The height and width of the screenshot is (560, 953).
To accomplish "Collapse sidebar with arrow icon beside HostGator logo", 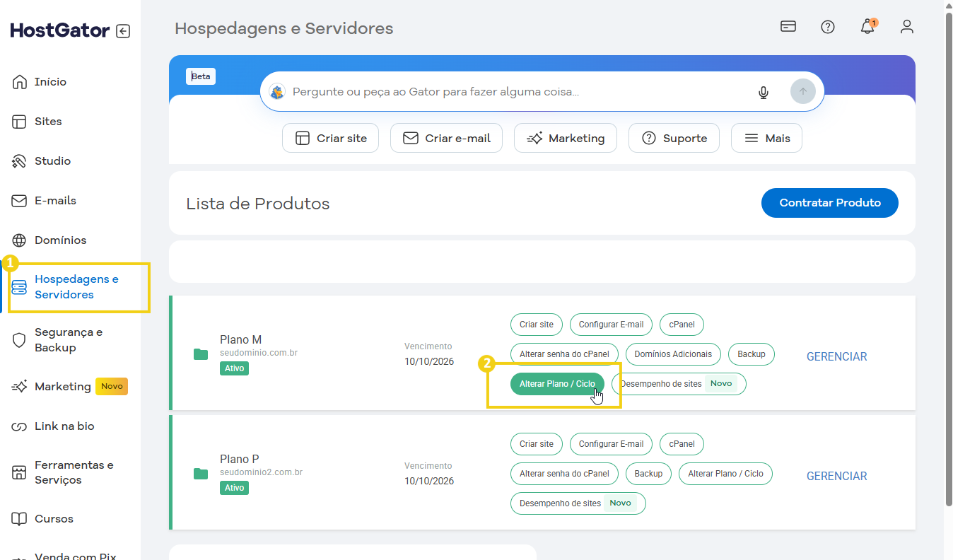I will coord(123,31).
